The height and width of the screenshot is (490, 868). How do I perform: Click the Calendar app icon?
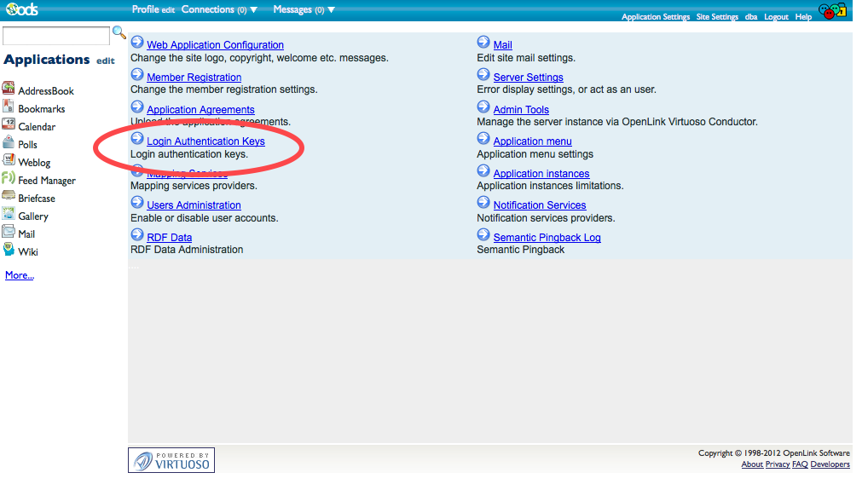tap(9, 125)
